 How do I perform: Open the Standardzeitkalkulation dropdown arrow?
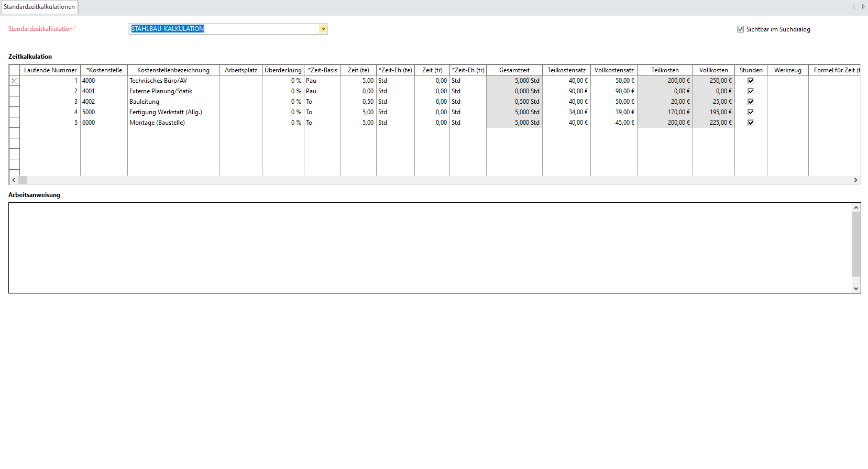[323, 29]
